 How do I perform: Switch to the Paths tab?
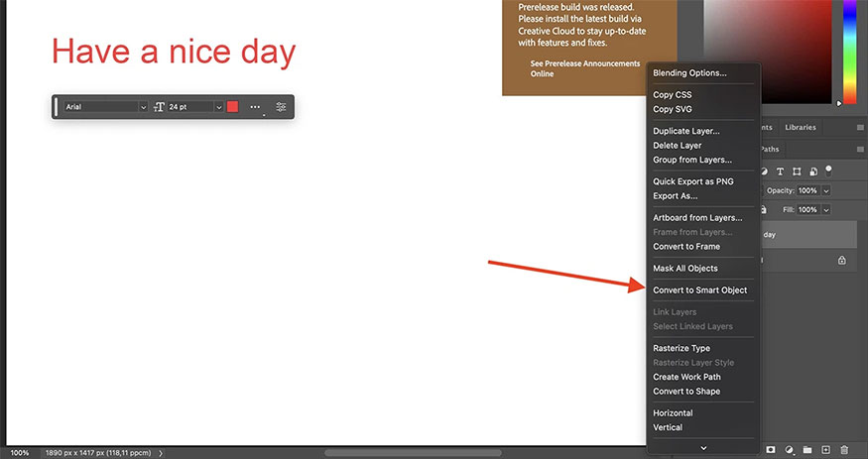coord(770,150)
